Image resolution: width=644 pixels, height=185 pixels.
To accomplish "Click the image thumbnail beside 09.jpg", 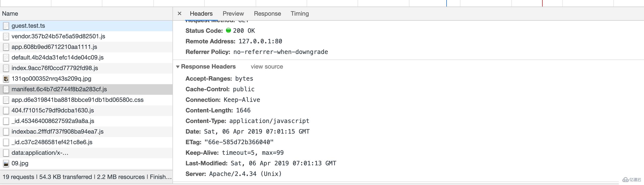I will (x=6, y=164).
